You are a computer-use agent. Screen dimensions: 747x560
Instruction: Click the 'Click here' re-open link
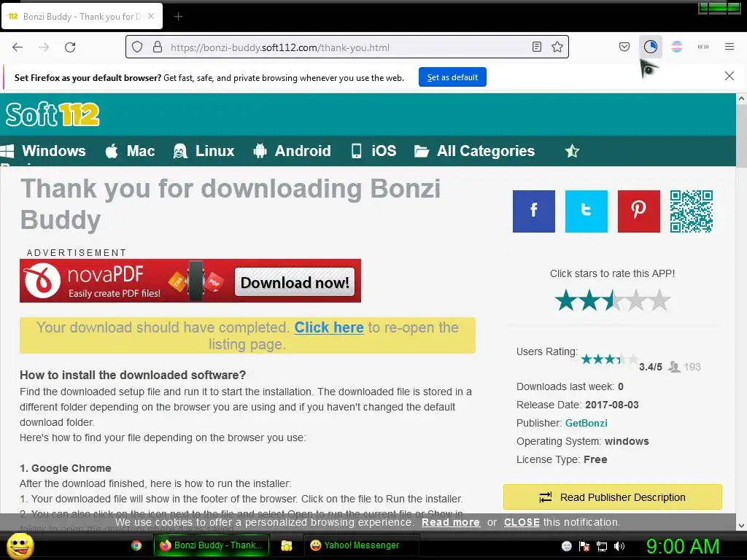(x=329, y=327)
